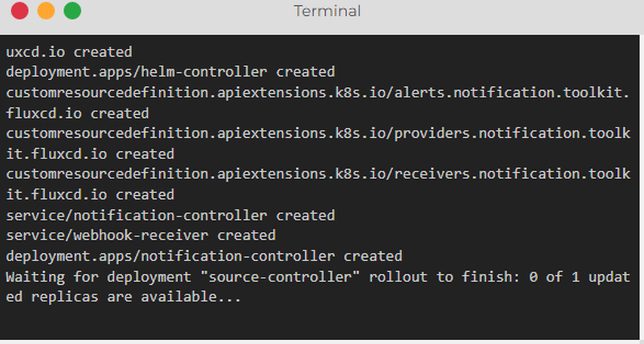Click the "ed replicas are available..." line
The height and width of the screenshot is (344, 644).
[x=123, y=297]
